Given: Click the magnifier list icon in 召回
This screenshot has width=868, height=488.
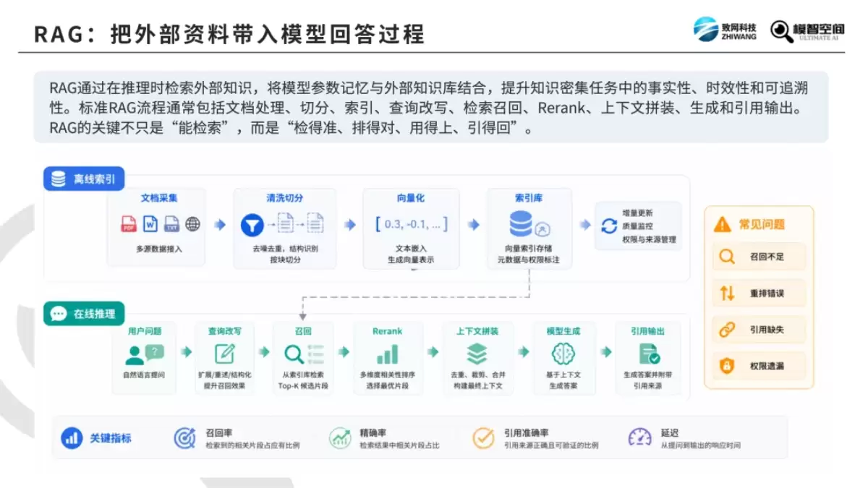Looking at the screenshot, I should [x=303, y=354].
